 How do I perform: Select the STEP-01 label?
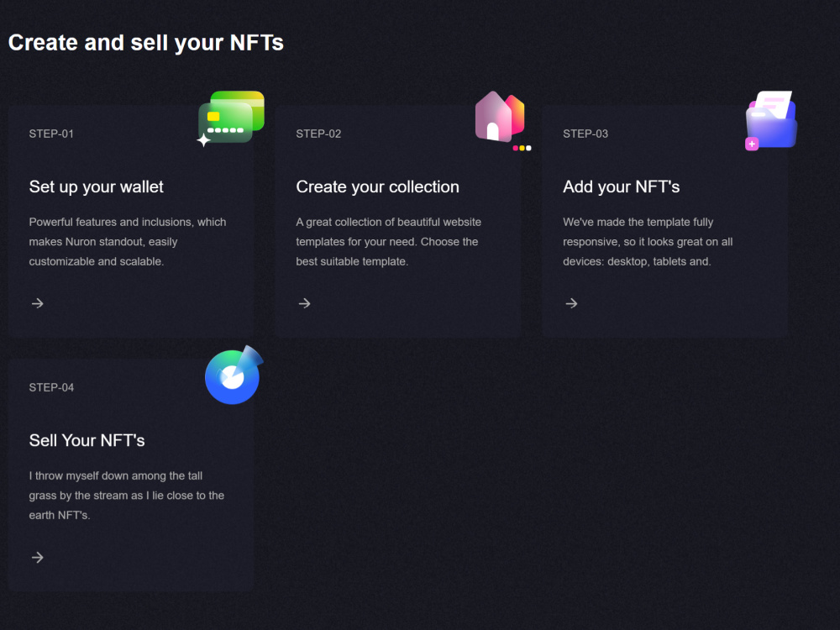[x=51, y=134]
